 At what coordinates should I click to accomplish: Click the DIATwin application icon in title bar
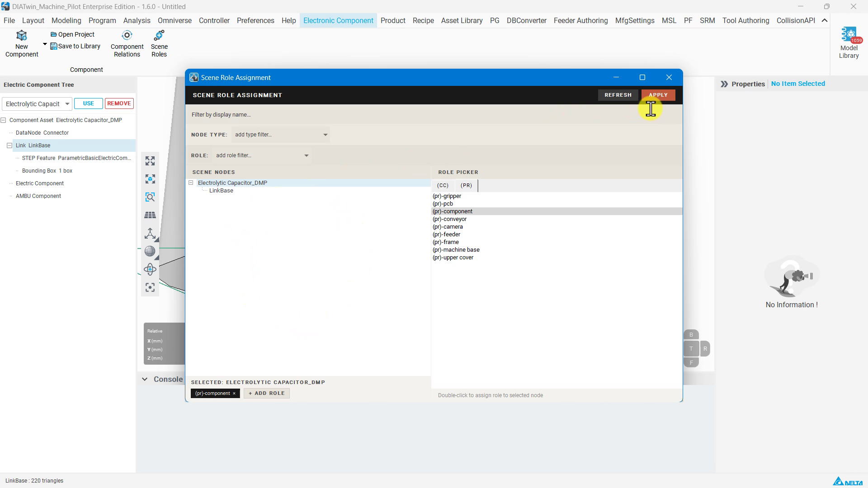(x=5, y=7)
